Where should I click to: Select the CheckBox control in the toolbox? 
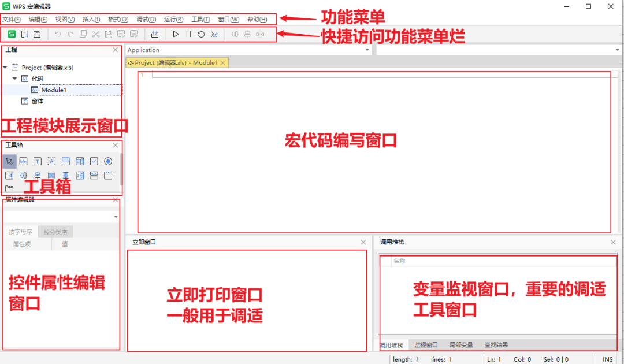tap(94, 161)
